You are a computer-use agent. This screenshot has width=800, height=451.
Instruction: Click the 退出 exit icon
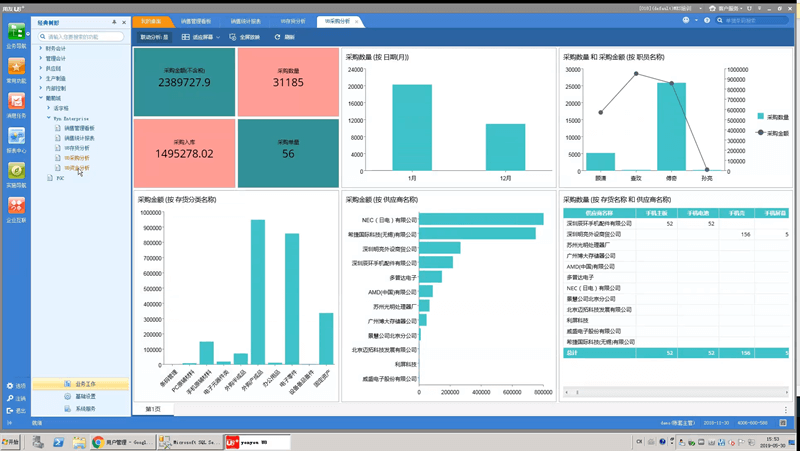tap(10, 411)
